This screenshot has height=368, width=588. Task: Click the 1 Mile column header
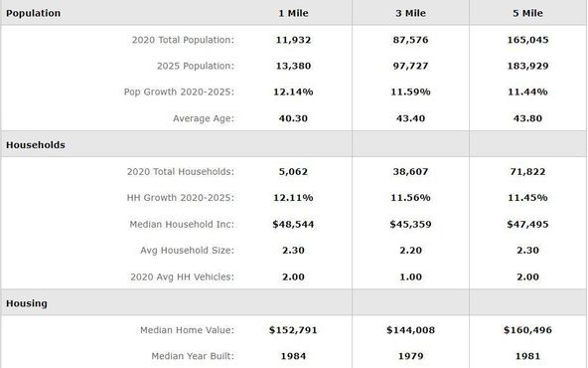[293, 13]
